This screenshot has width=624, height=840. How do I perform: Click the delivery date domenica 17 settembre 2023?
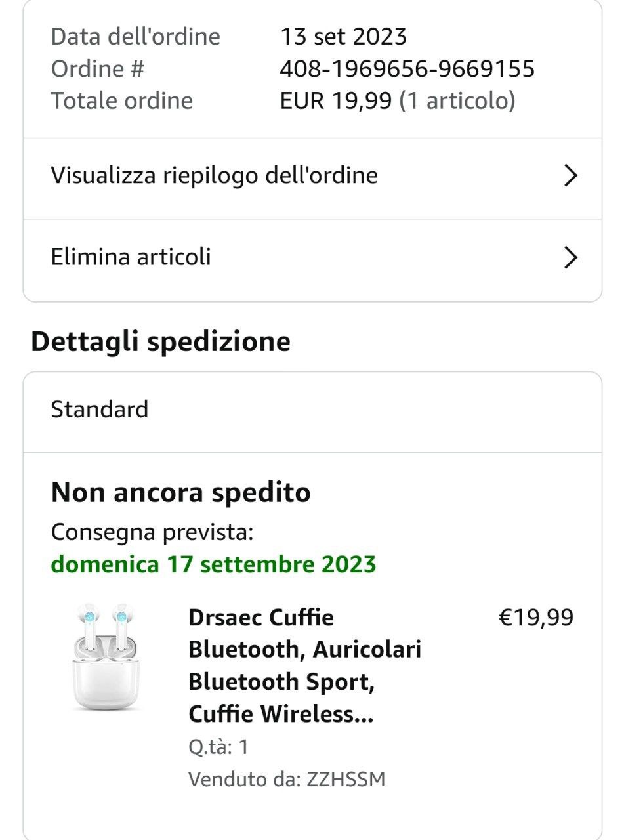(213, 564)
